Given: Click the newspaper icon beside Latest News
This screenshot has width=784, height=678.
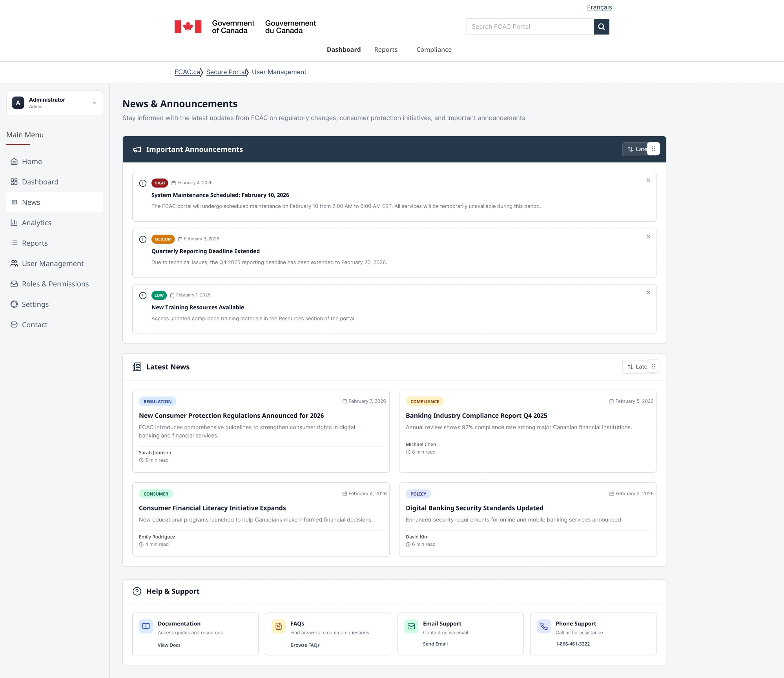Looking at the screenshot, I should 137,367.
